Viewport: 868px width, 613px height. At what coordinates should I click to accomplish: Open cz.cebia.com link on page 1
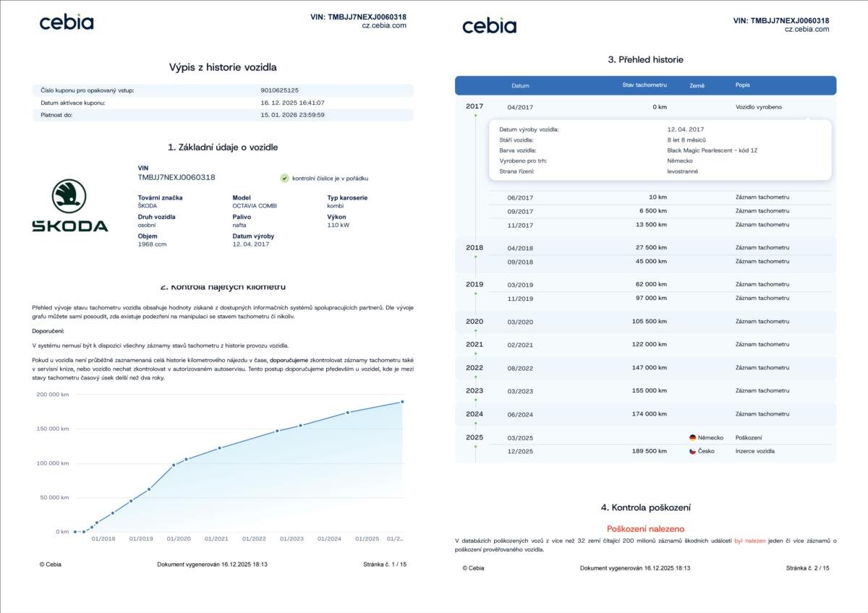point(383,25)
